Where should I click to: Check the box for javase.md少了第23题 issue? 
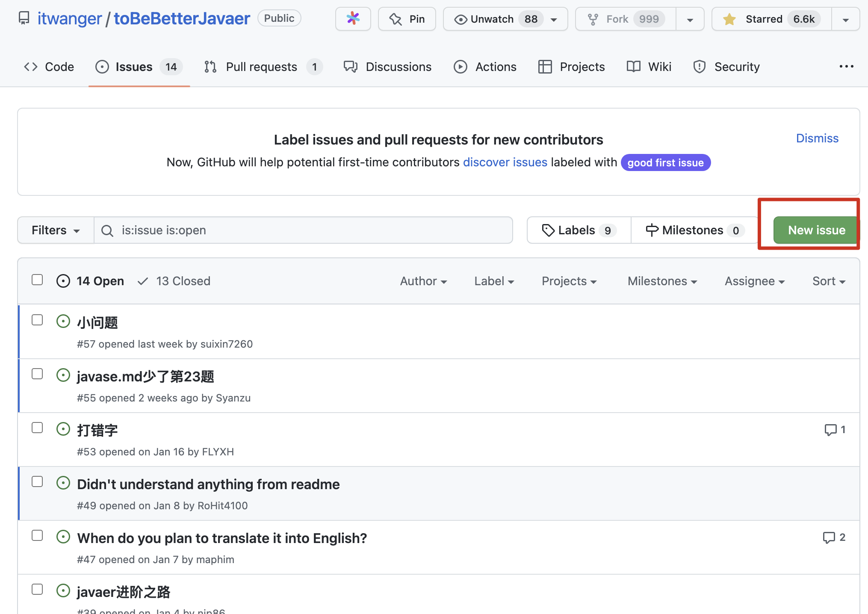pos(37,374)
